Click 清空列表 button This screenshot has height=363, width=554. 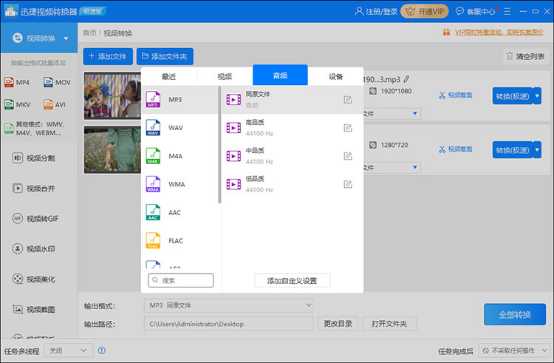click(x=525, y=56)
